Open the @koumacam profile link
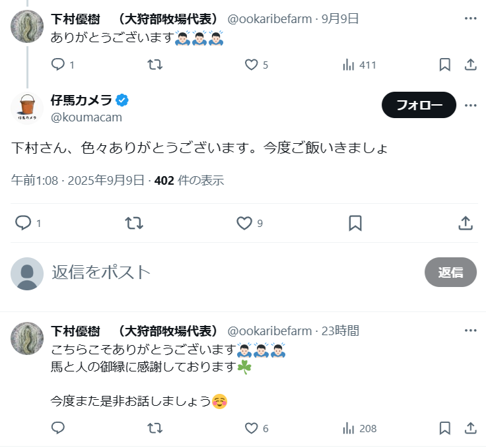Screen dimensions: 486x448 pos(86,117)
